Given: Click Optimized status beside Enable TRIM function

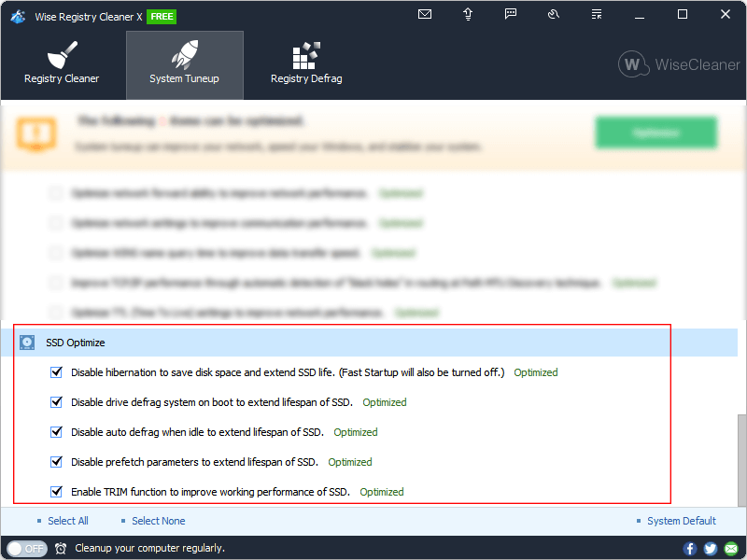Looking at the screenshot, I should click(x=382, y=492).
